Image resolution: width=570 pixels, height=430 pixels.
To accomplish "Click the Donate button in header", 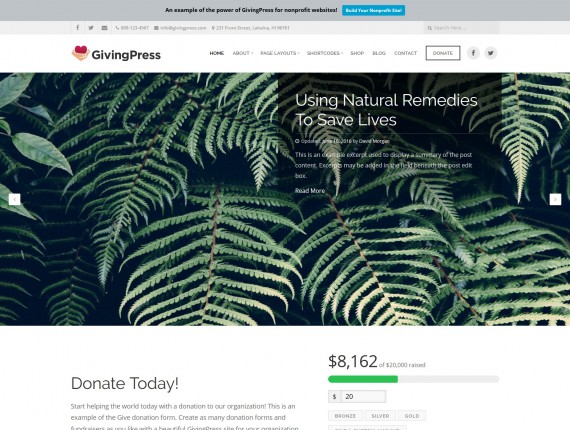I will 443,53.
